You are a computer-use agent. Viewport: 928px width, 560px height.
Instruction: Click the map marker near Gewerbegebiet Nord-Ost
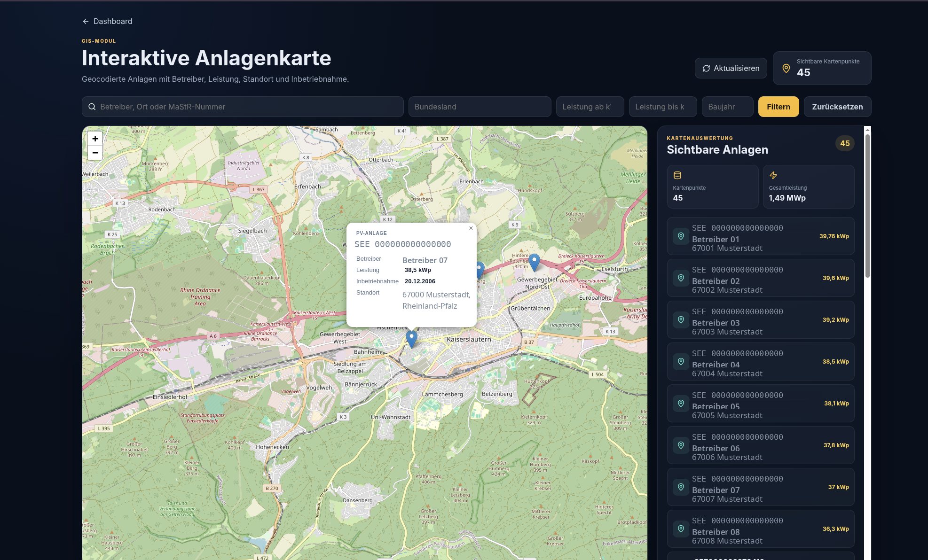[534, 262]
